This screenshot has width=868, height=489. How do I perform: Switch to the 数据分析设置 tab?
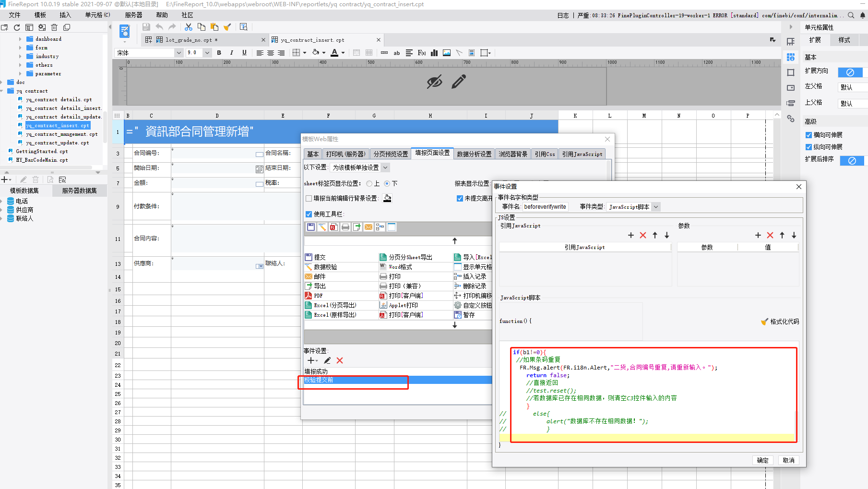(x=474, y=154)
